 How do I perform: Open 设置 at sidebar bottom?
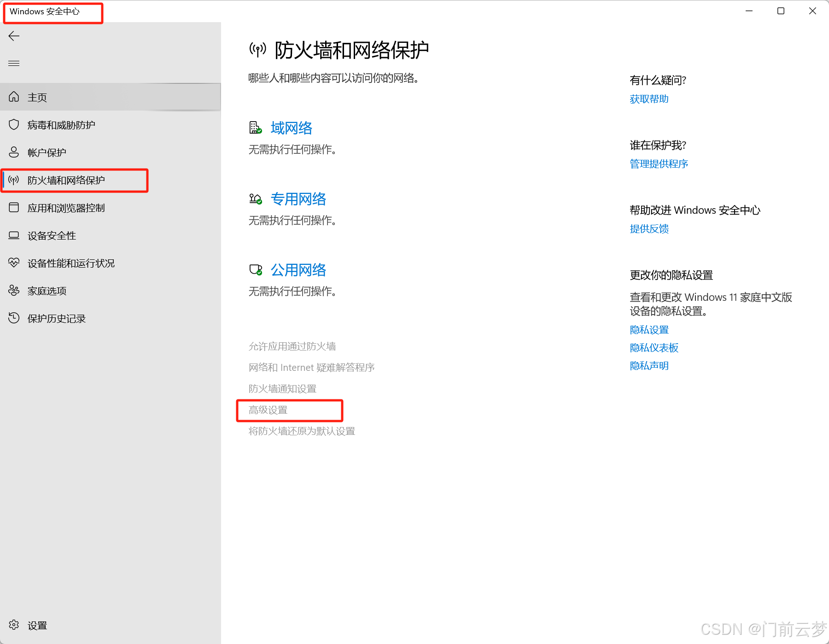111,625
